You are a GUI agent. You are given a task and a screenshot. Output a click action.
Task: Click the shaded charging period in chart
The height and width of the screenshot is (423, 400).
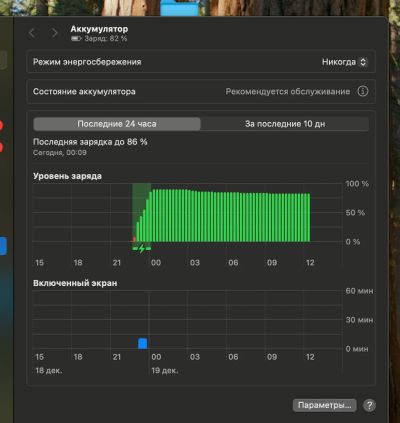(x=142, y=213)
